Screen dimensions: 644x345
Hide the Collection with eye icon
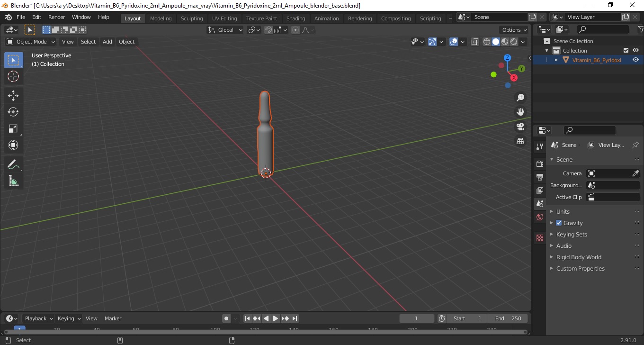click(636, 50)
